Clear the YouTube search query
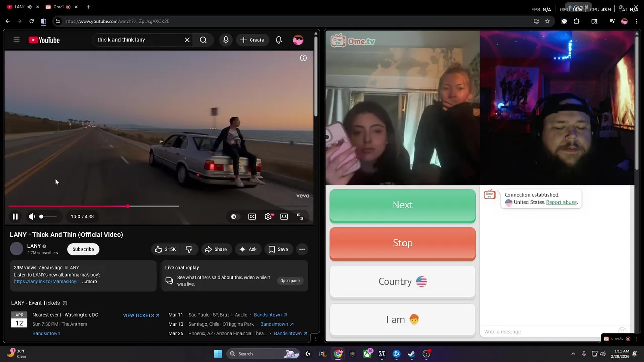 click(187, 40)
